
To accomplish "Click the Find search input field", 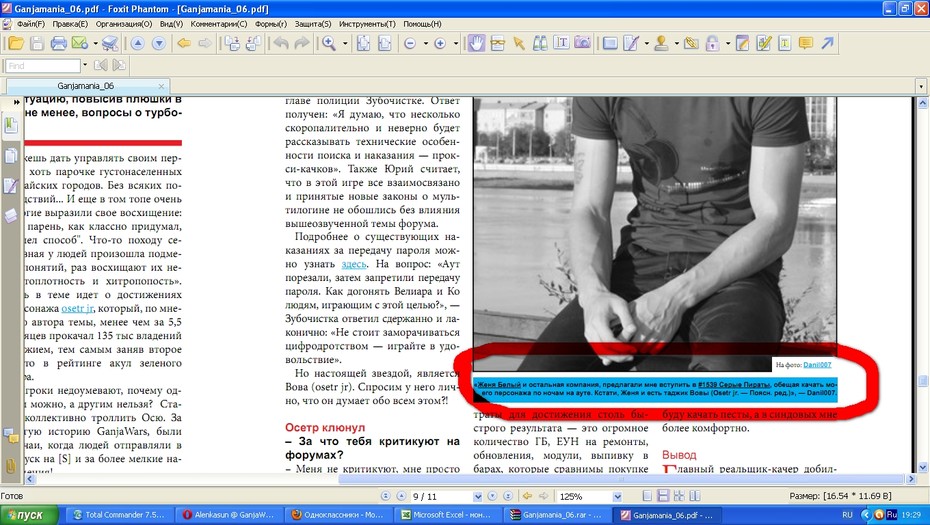I will click(43, 65).
